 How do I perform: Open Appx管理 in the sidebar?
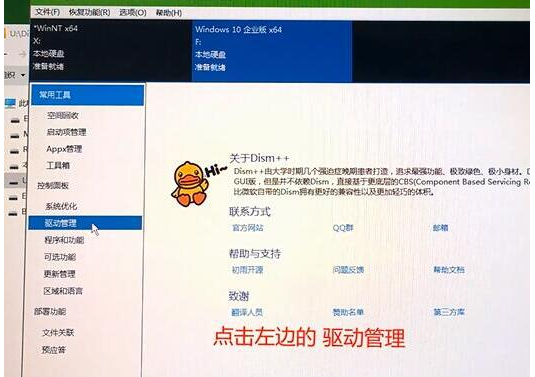[x=64, y=149]
